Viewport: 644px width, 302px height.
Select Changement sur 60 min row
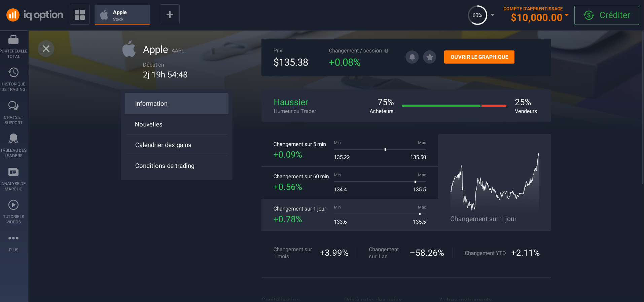click(350, 183)
